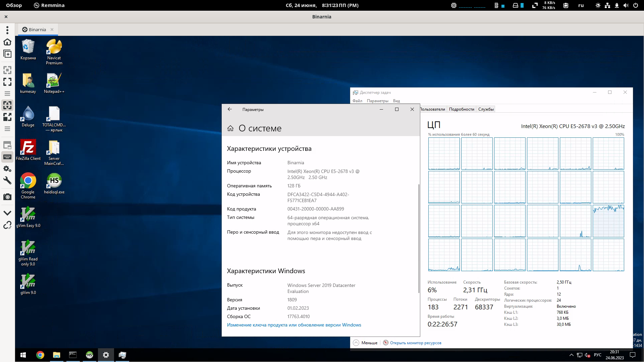Click the Settings window vertical scrollbar

coord(419,238)
